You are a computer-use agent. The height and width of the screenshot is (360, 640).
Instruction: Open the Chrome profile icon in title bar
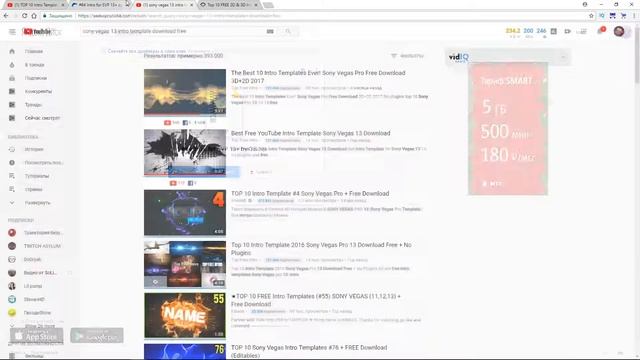585,4
